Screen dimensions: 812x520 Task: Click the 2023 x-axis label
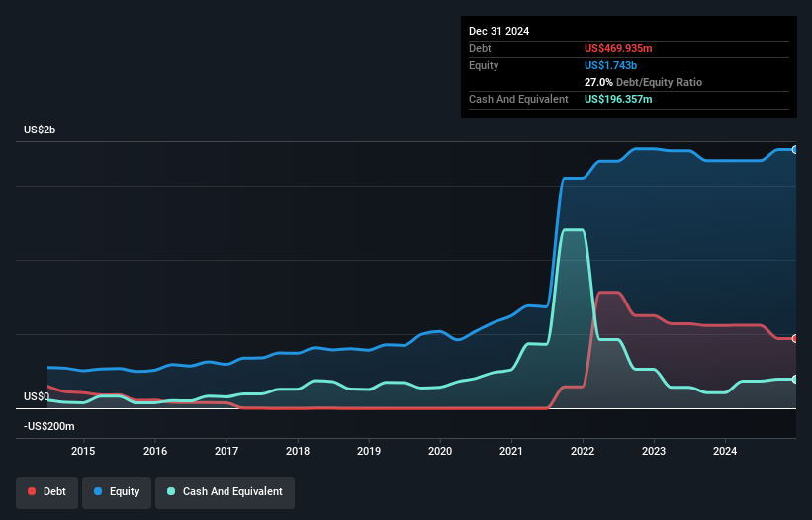coord(654,451)
